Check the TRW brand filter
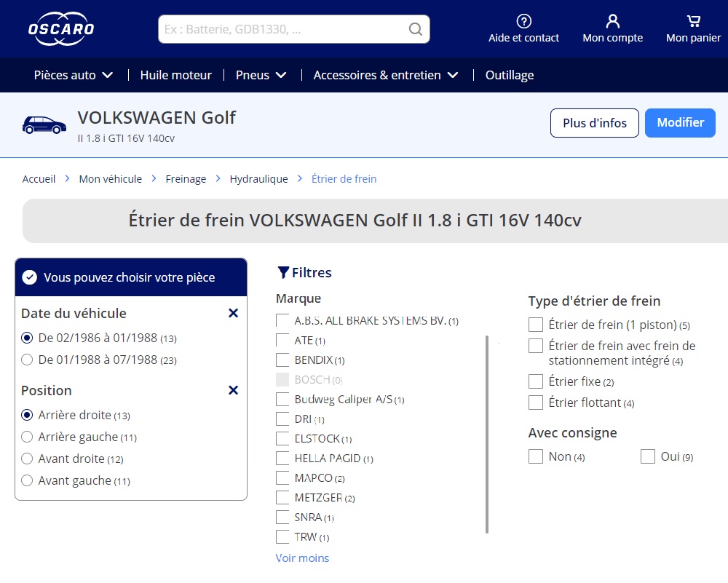This screenshot has height=583, width=728. [282, 537]
